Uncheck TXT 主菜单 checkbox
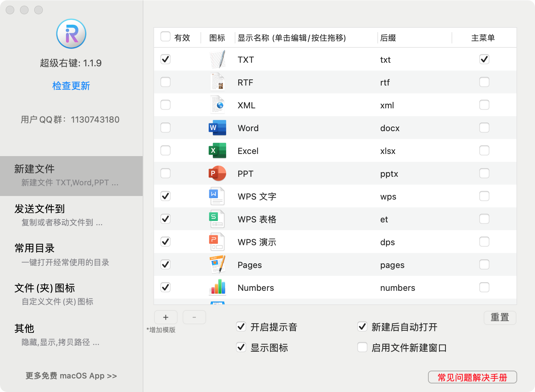Image resolution: width=535 pixels, height=392 pixels. pos(484,59)
